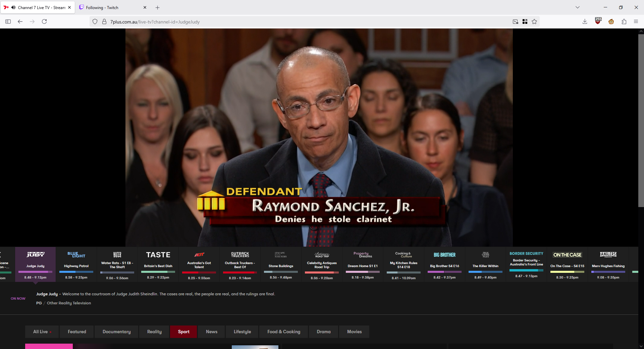Open a new browser tab

pos(158,7)
